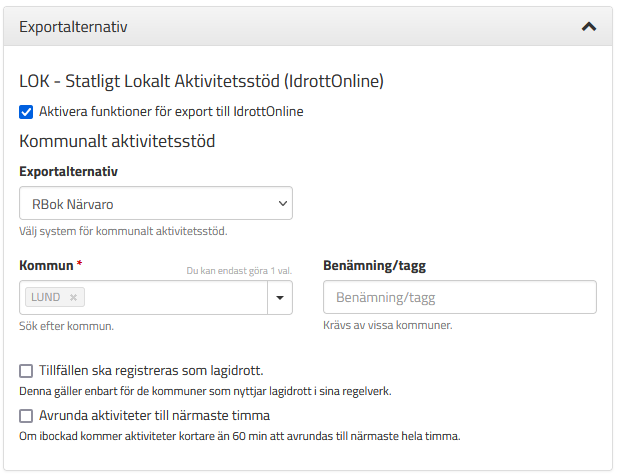Enable 'Tillfällen ska registreras som lagidrott' checkbox

pyautogui.click(x=26, y=371)
